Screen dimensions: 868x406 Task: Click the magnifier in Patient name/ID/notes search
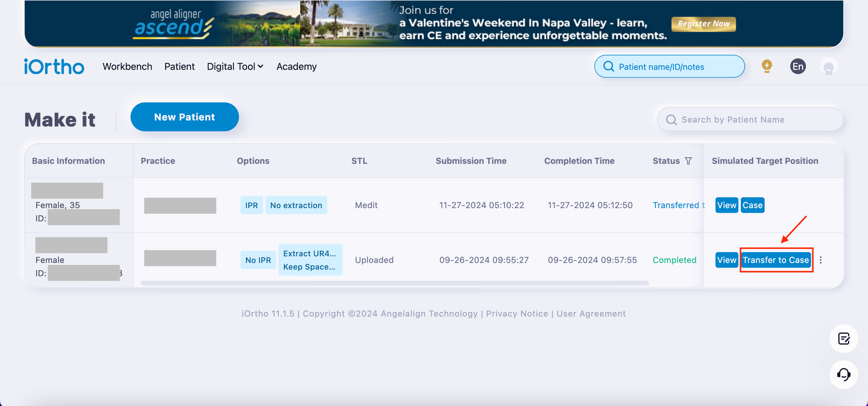pyautogui.click(x=609, y=66)
